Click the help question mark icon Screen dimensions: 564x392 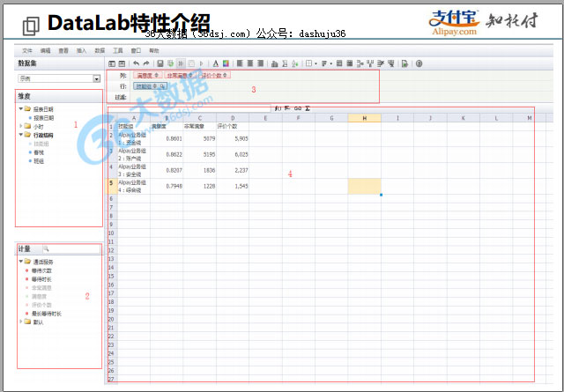(419, 63)
